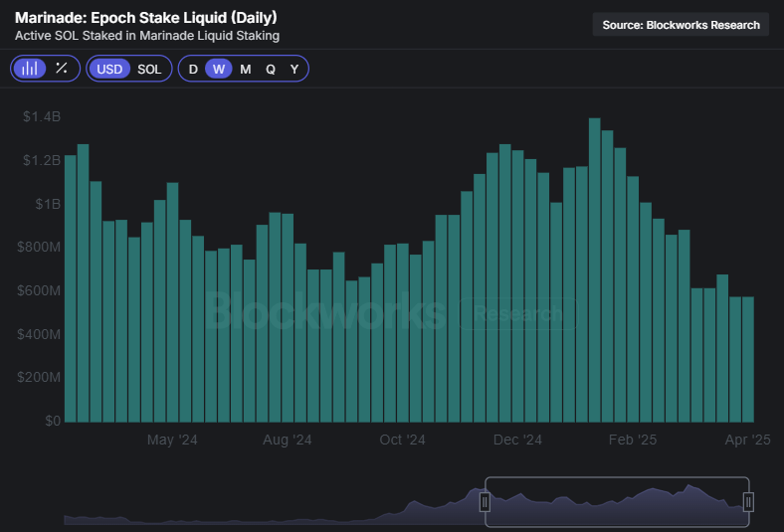
Task: Click the last bar at Apr '25
Action: pos(747,358)
